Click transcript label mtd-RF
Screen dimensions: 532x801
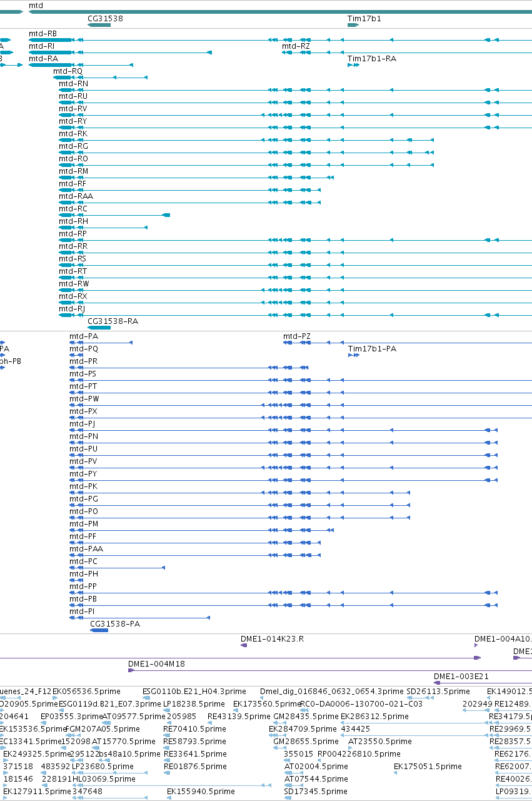[73, 183]
